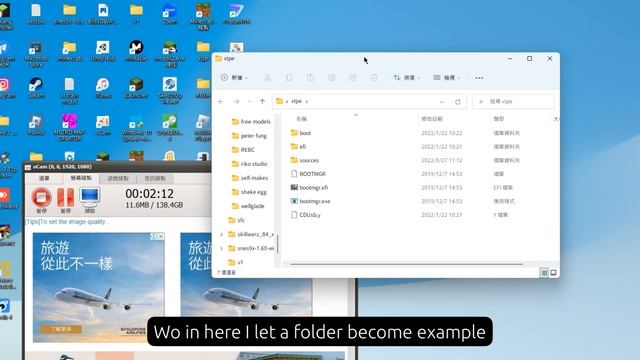Select the 'CDUsb.y' file
640x360 pixels.
coord(305,215)
